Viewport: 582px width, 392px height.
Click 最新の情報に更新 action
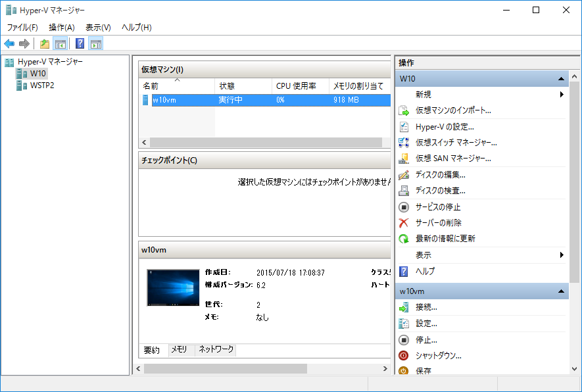pyautogui.click(x=445, y=239)
